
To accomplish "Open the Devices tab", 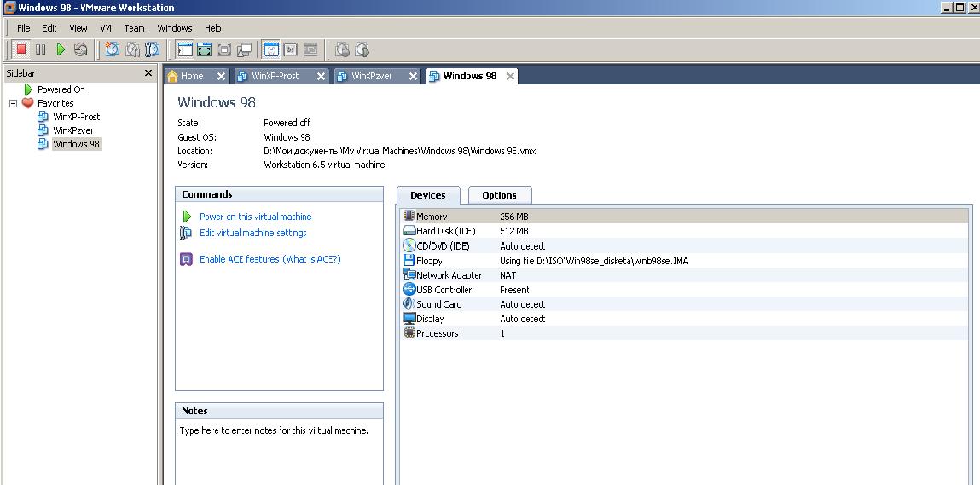I will click(428, 195).
